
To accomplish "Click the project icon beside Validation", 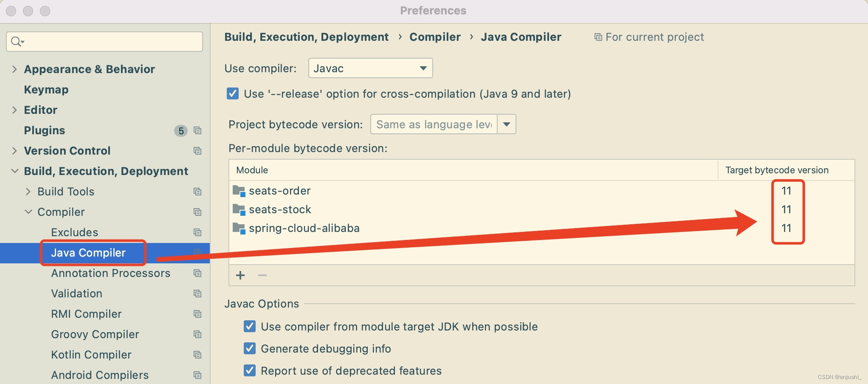I will pos(197,294).
